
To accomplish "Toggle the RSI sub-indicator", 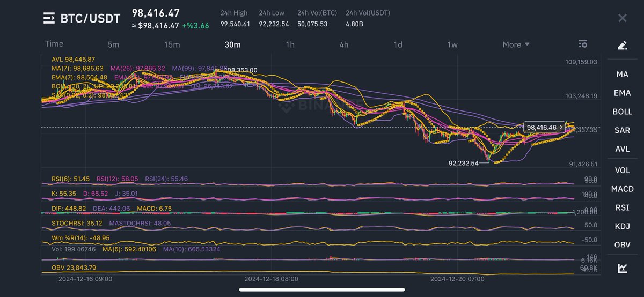I will [622, 207].
